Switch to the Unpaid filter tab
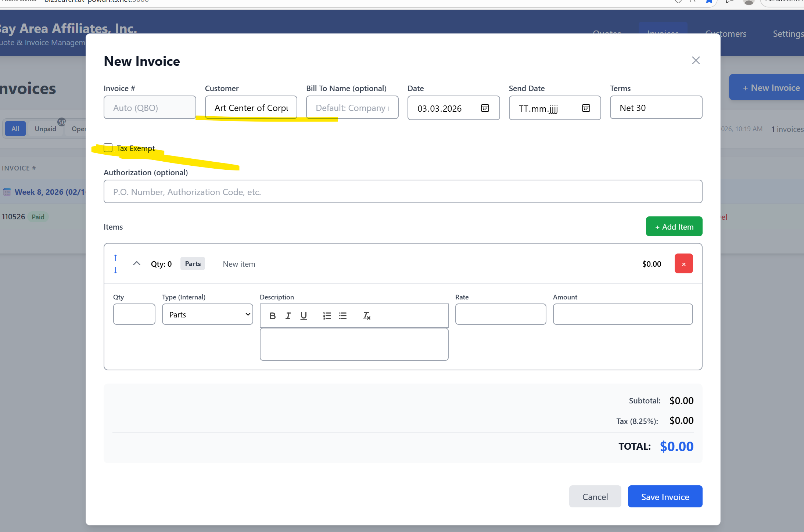This screenshot has width=804, height=532. coord(46,129)
